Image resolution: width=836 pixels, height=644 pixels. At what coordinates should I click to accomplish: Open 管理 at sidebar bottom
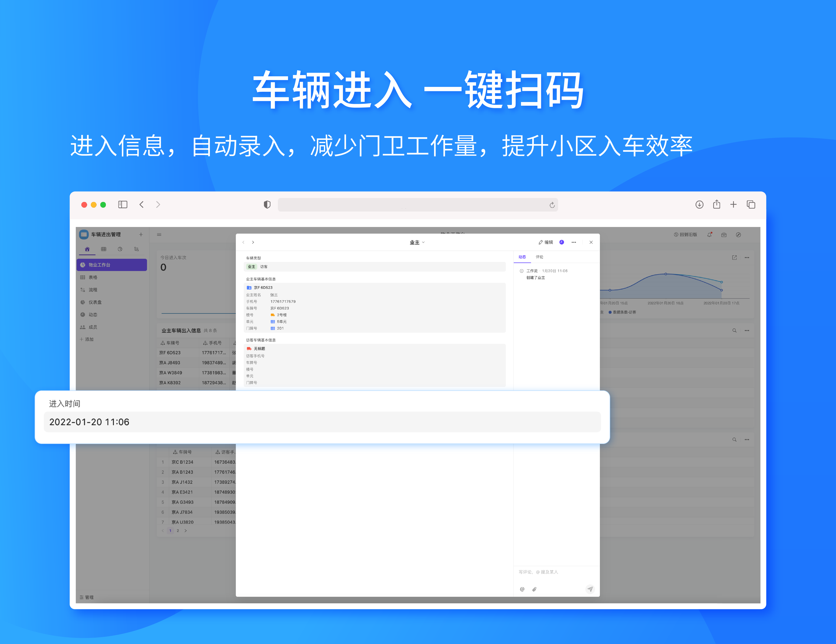pyautogui.click(x=87, y=597)
